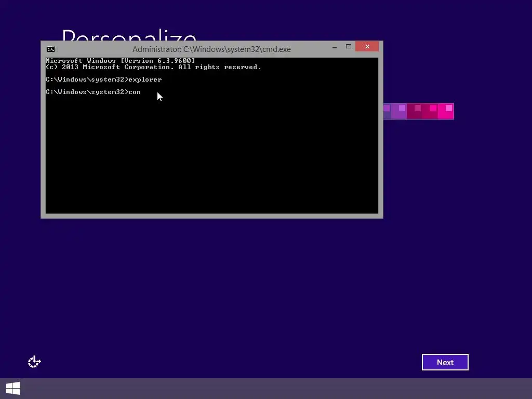This screenshot has height=399, width=532.
Task: Minimize the cmd.exe window
Action: click(x=335, y=47)
